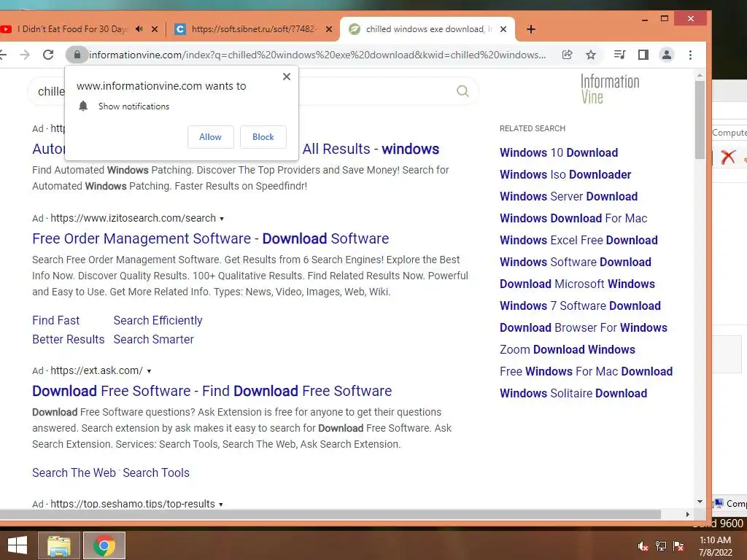
Task: Open Search The Web sitelink
Action: 74,472
